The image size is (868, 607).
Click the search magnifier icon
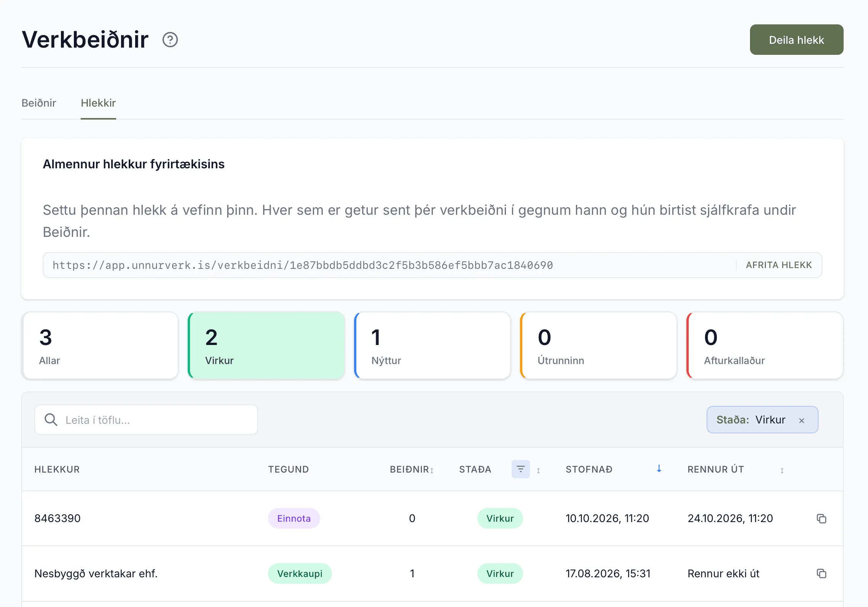tap(51, 420)
